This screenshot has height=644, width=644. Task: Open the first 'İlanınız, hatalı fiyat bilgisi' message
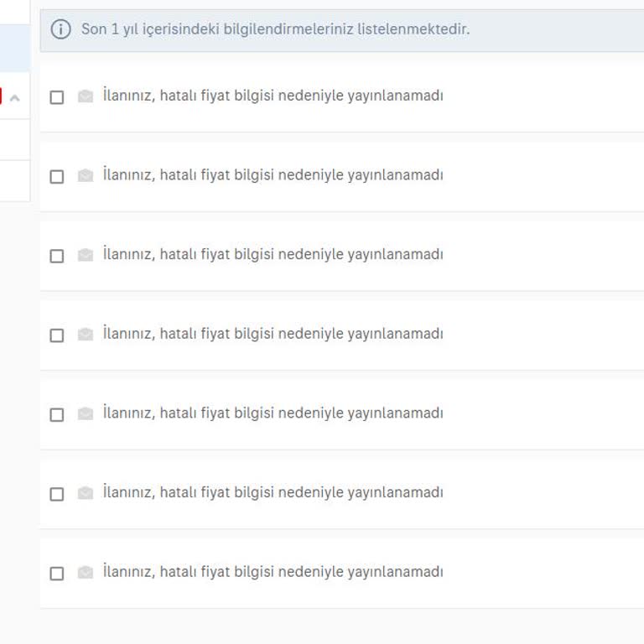point(273,96)
